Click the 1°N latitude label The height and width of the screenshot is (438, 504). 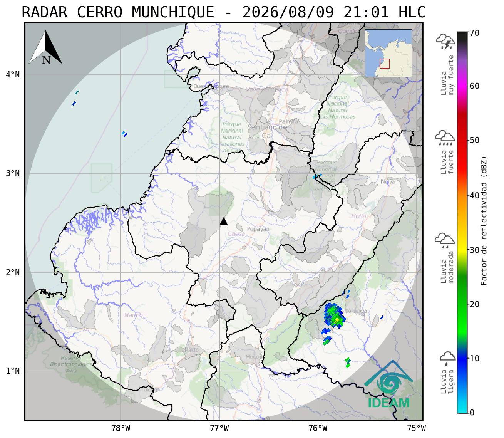coord(13,371)
